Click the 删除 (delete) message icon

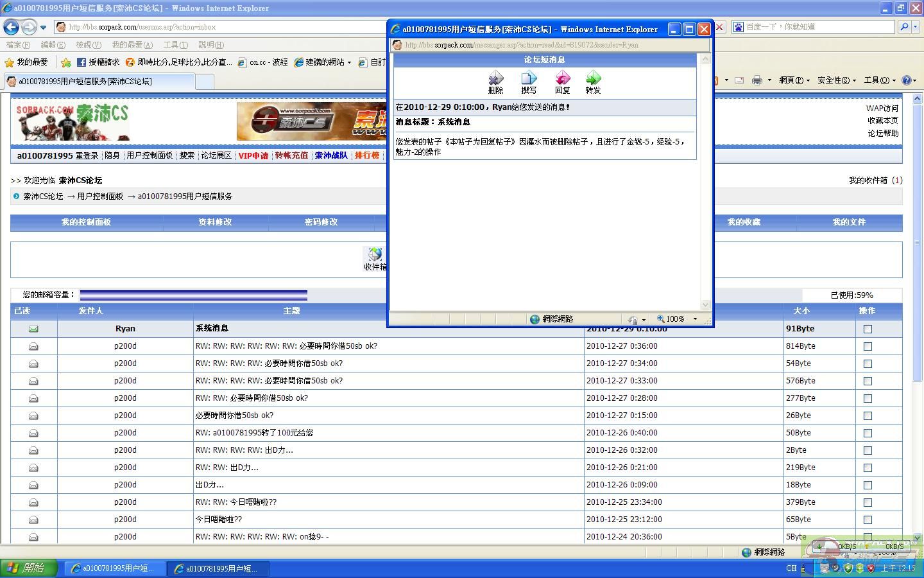click(x=495, y=79)
